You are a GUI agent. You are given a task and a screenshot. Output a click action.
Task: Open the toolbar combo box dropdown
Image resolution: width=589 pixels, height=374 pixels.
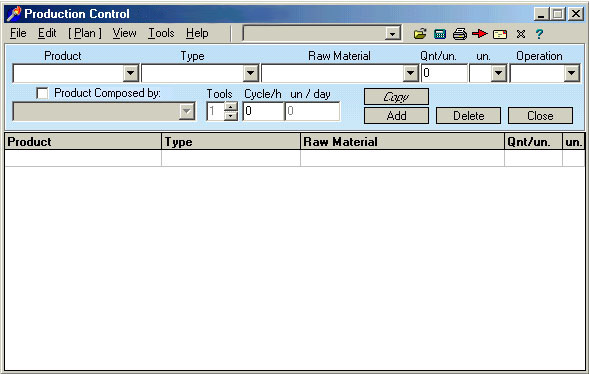coord(392,34)
